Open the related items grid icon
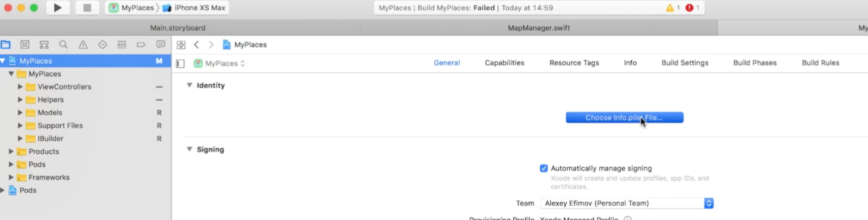Image resolution: width=868 pixels, height=220 pixels. coord(181,45)
